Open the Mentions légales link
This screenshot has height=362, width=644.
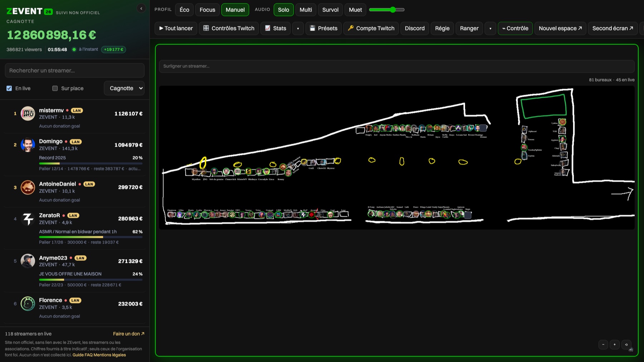pyautogui.click(x=110, y=355)
